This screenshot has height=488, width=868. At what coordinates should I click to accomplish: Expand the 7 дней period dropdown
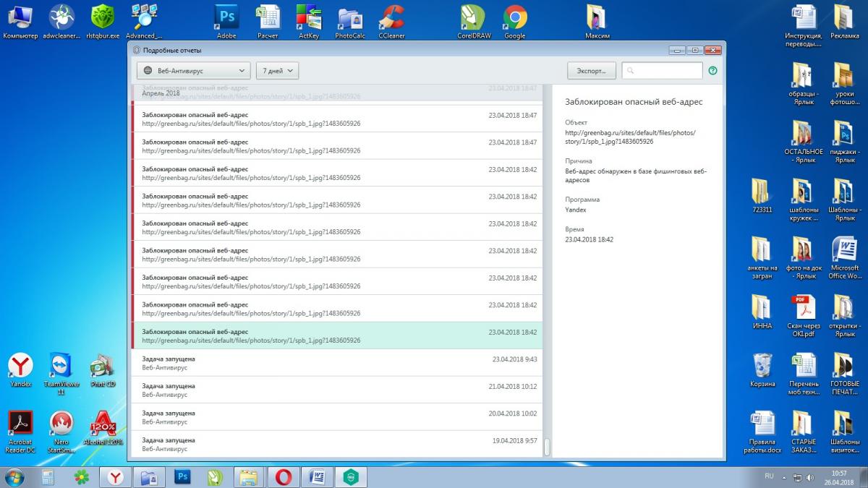277,71
